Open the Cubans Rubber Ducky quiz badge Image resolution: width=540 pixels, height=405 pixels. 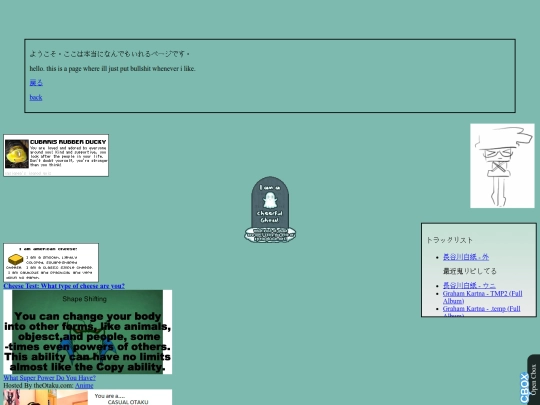(x=56, y=155)
